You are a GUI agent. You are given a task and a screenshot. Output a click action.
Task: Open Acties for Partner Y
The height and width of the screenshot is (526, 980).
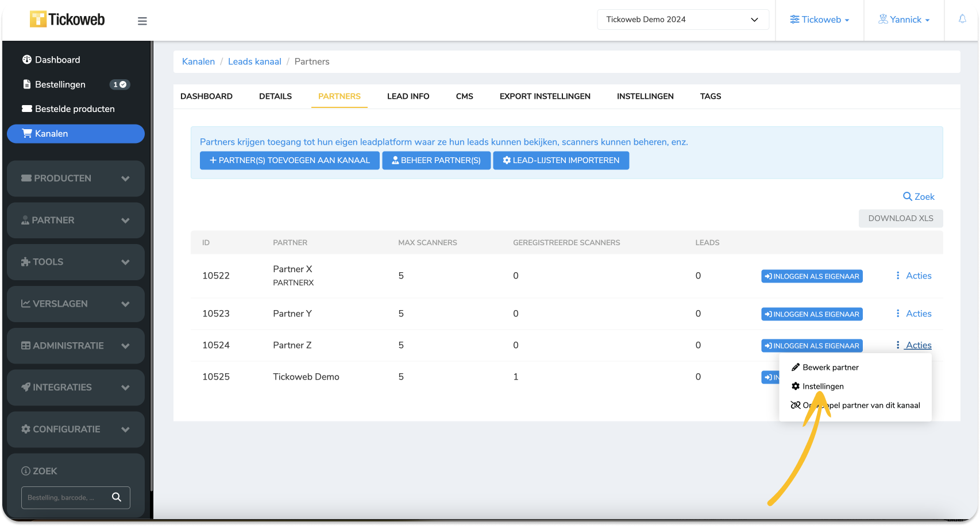pos(913,314)
